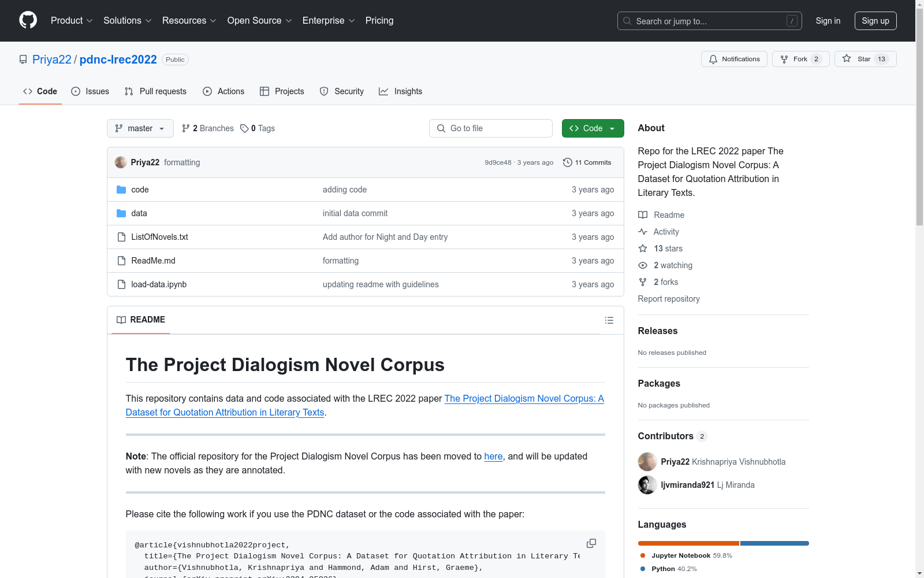The height and width of the screenshot is (578, 924).
Task: Click the commit history clock icon
Action: click(568, 162)
